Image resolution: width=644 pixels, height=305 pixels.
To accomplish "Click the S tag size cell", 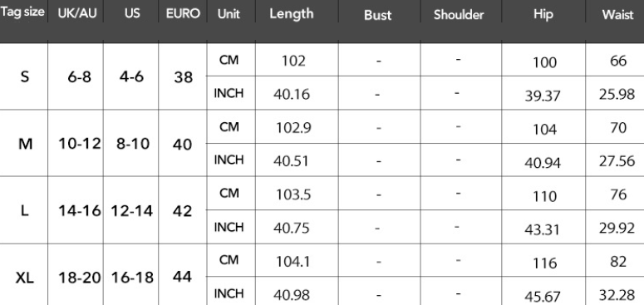I will tap(25, 76).
